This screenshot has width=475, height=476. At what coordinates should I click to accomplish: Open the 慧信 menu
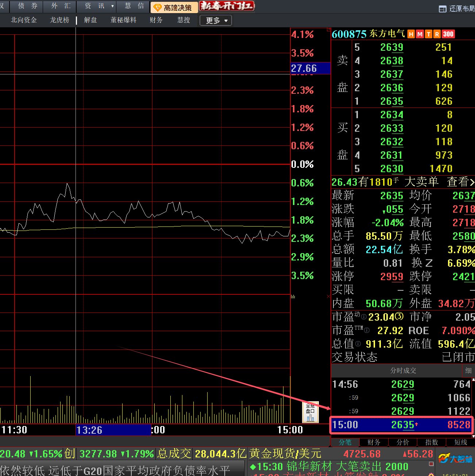tap(134, 6)
